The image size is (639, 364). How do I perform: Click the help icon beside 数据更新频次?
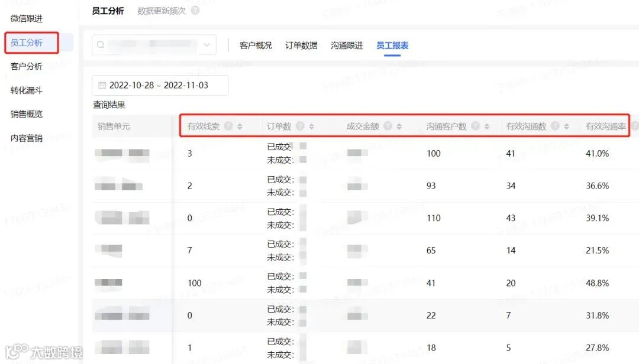(x=195, y=11)
